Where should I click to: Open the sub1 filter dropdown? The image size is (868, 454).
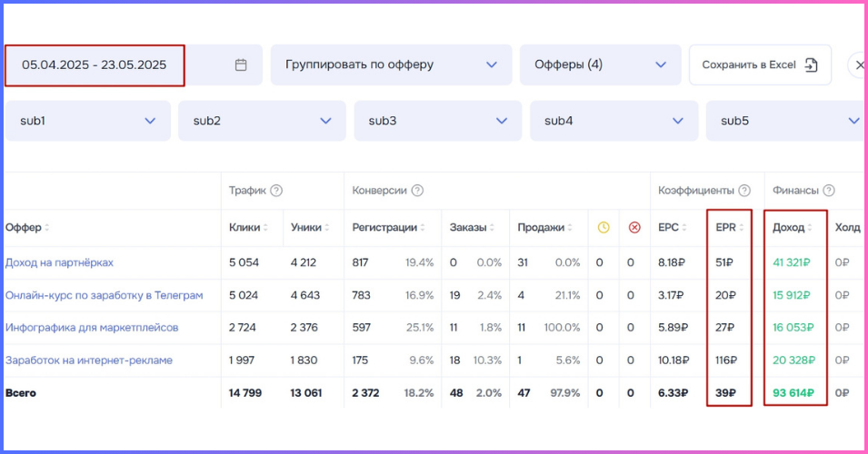tap(88, 121)
